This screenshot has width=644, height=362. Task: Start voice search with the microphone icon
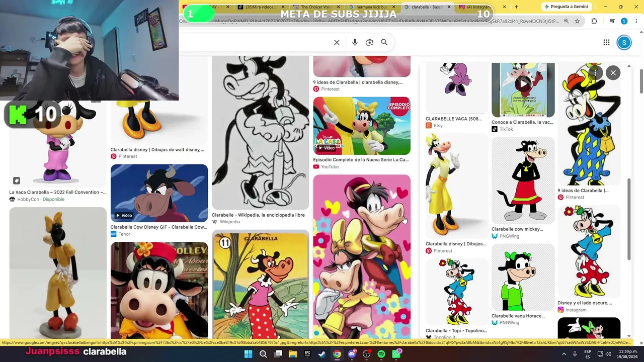[x=355, y=42]
